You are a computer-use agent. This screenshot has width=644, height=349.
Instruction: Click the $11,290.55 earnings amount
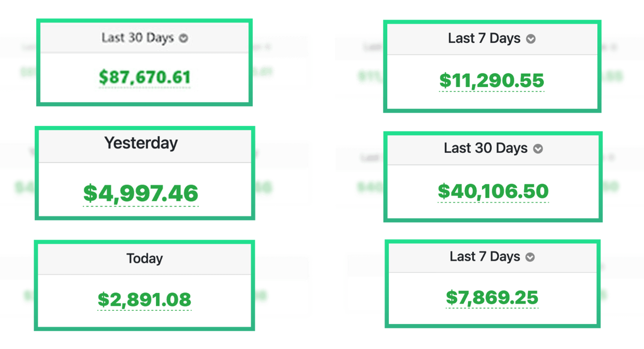tap(492, 81)
